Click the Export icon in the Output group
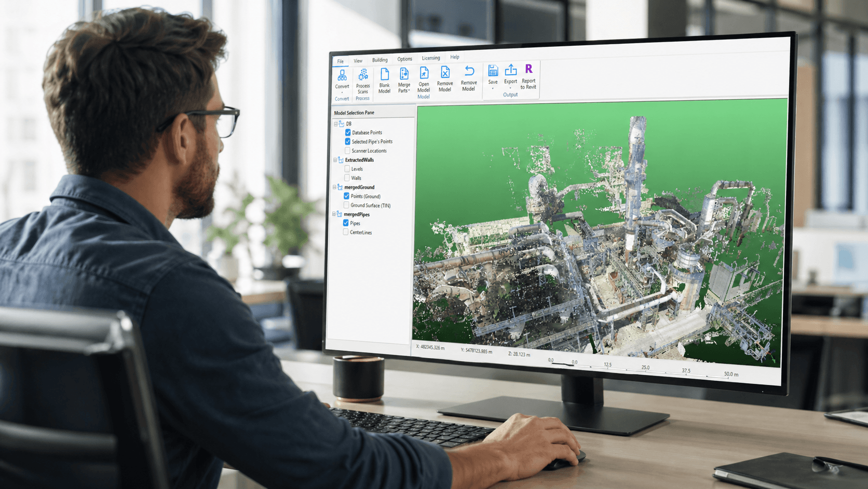The image size is (868, 489). (x=511, y=70)
